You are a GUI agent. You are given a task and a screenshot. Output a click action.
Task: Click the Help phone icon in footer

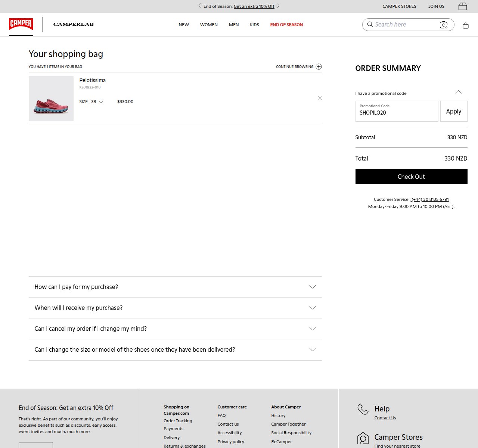pyautogui.click(x=363, y=409)
